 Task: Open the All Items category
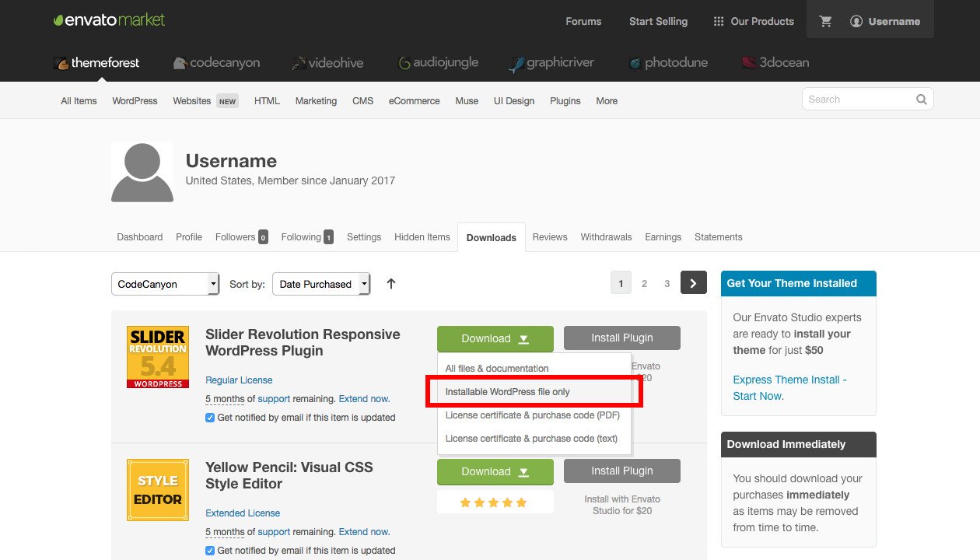(x=79, y=101)
